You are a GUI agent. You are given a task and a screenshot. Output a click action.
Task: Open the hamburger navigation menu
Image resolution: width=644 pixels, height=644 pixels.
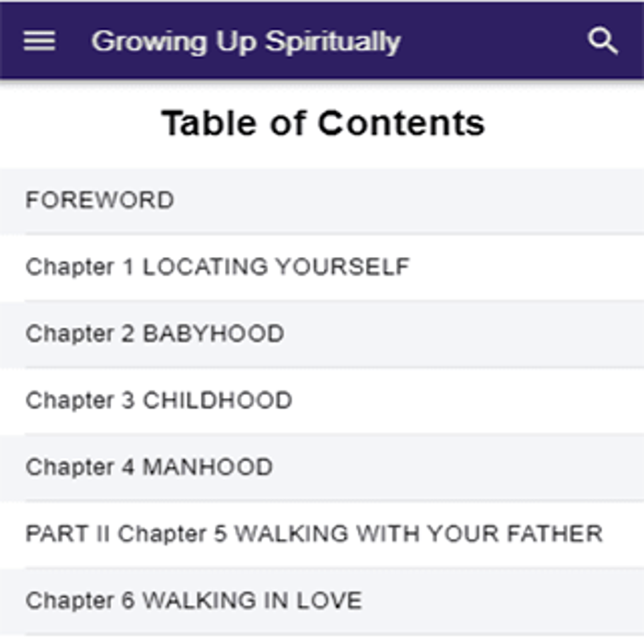pos(39,40)
